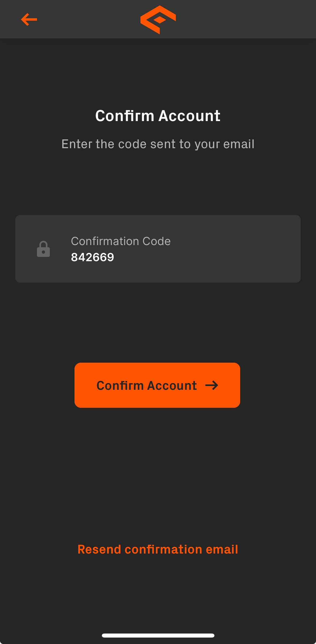This screenshot has width=316, height=644.
Task: Click the lock icon in code field
Action: pyautogui.click(x=43, y=249)
